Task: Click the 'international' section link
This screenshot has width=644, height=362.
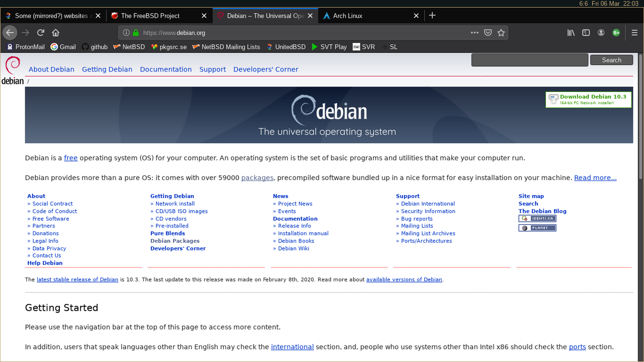Action: click(292, 347)
